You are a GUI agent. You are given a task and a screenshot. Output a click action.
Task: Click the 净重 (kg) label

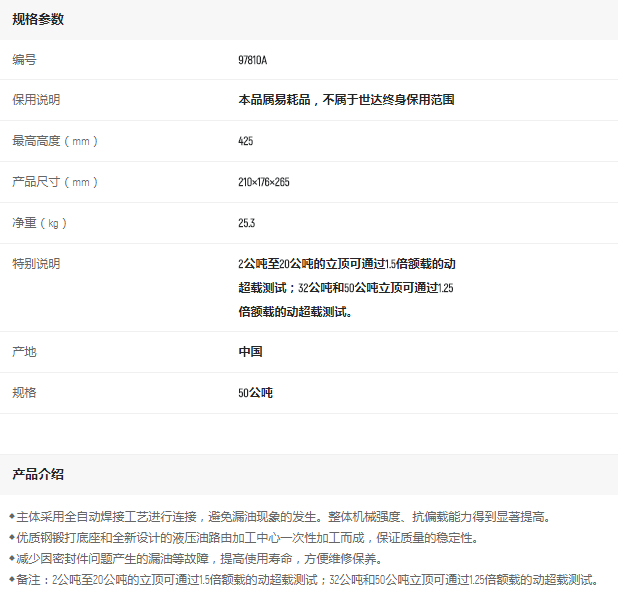point(40,223)
